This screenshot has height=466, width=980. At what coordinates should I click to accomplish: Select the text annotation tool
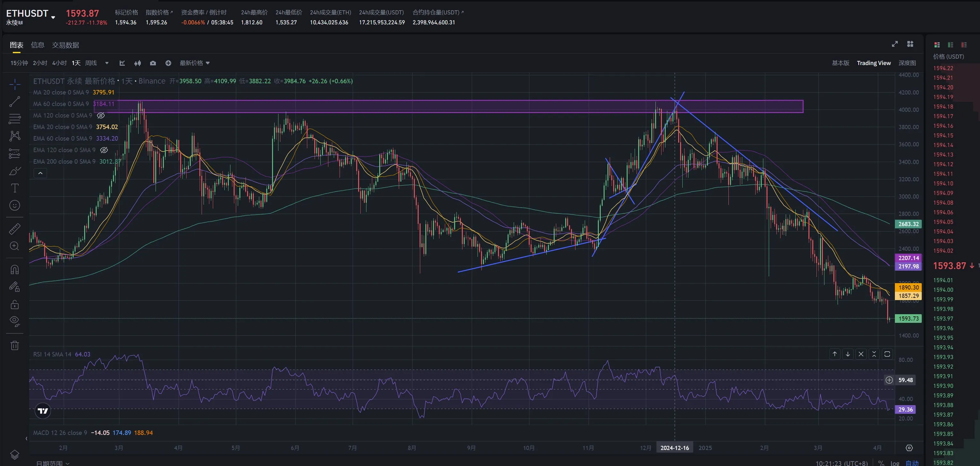tap(14, 188)
